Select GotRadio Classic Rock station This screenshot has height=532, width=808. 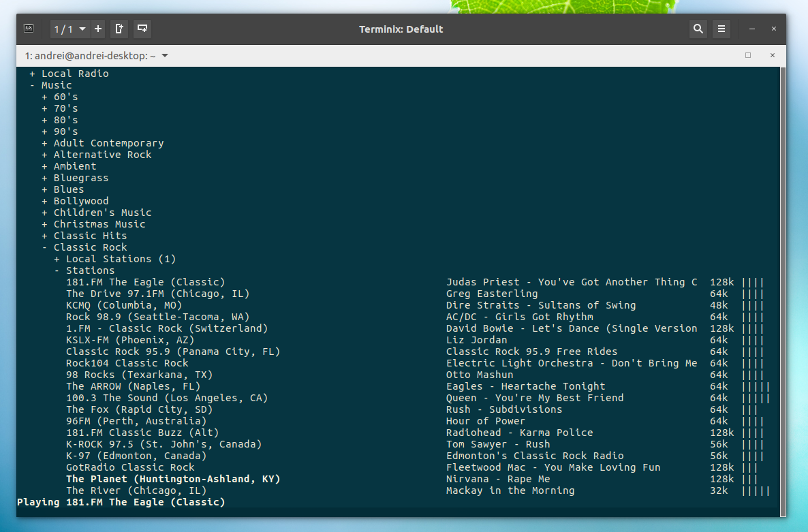click(x=130, y=467)
